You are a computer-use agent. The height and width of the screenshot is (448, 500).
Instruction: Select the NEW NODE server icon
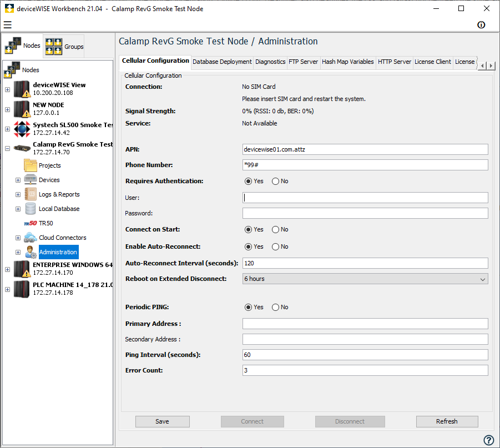(22, 109)
